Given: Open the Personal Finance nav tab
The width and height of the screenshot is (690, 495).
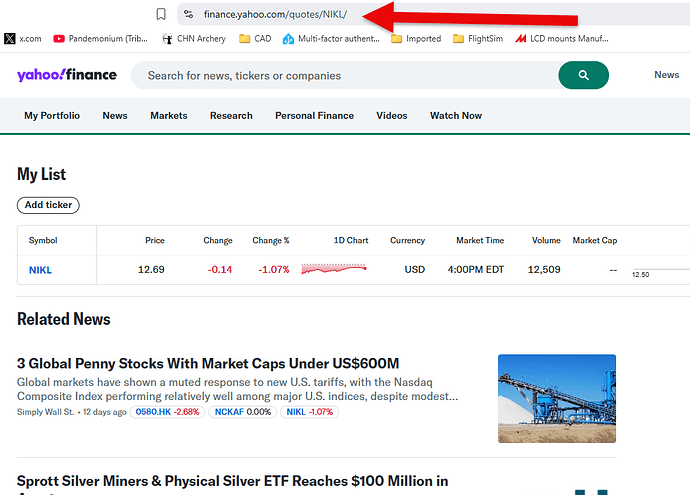Looking at the screenshot, I should [x=315, y=116].
